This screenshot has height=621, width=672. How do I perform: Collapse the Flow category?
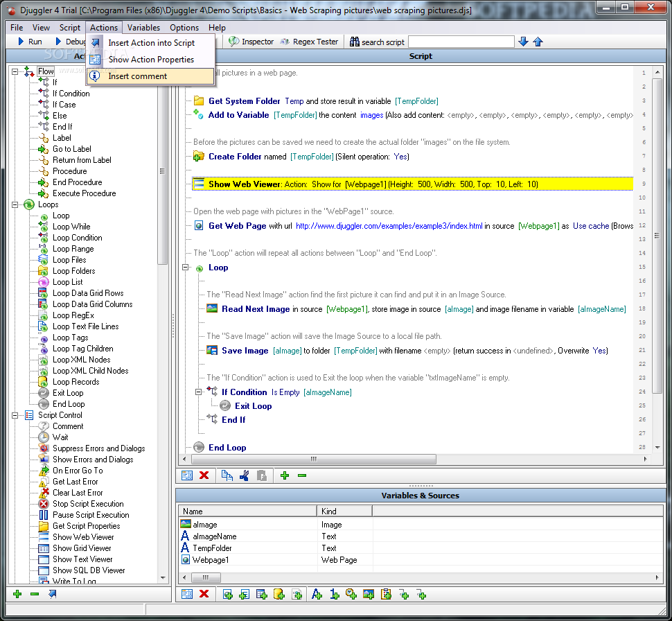pyautogui.click(x=15, y=71)
